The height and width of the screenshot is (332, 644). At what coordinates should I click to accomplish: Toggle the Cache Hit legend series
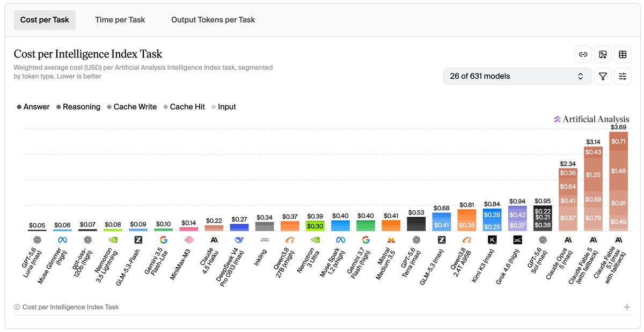click(184, 107)
